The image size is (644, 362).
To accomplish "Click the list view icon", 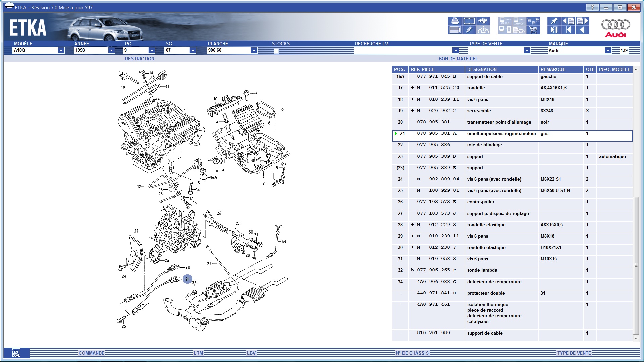I will coord(455,30).
